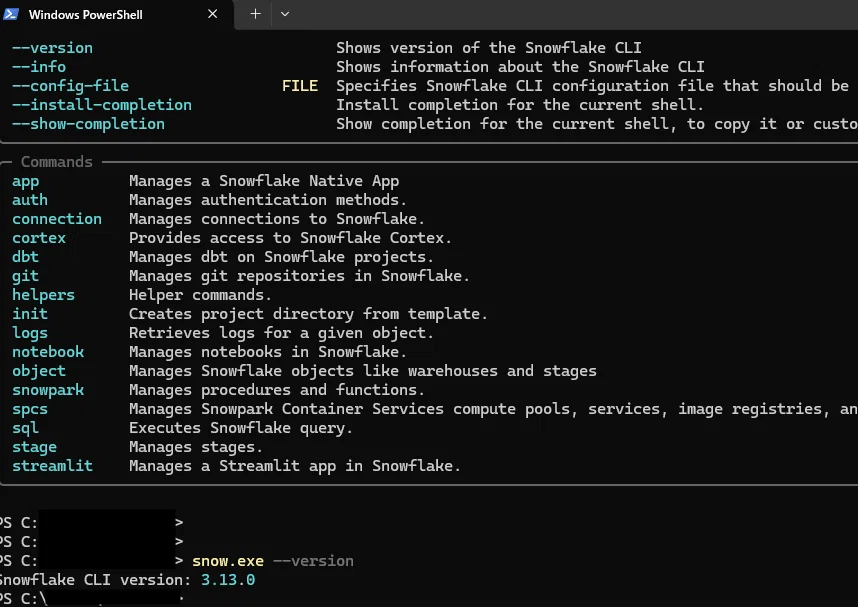The width and height of the screenshot is (858, 607).
Task: Click the spcs command name
Action: [30, 409]
